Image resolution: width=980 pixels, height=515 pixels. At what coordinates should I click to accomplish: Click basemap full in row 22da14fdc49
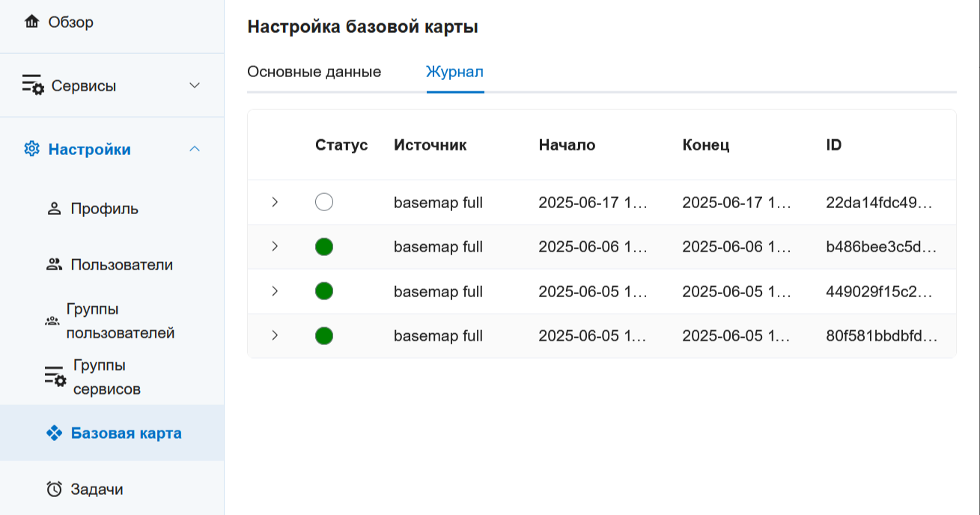[439, 202]
